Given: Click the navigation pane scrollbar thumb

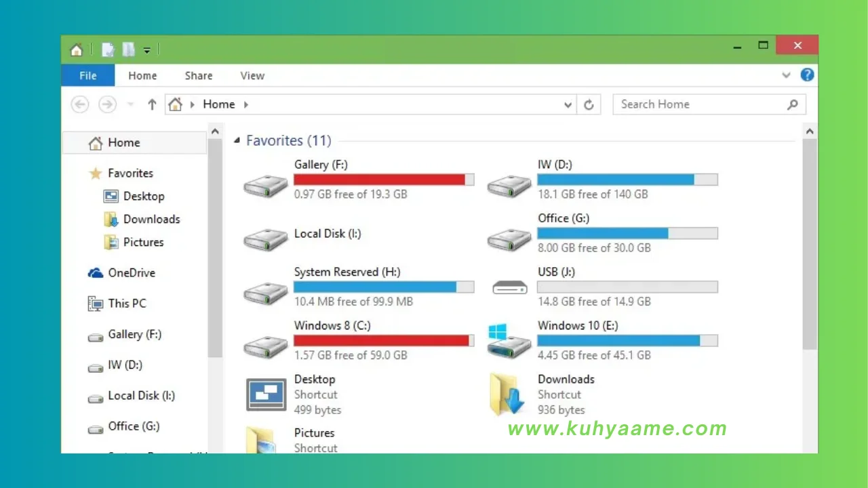Looking at the screenshot, I should coord(215,249).
